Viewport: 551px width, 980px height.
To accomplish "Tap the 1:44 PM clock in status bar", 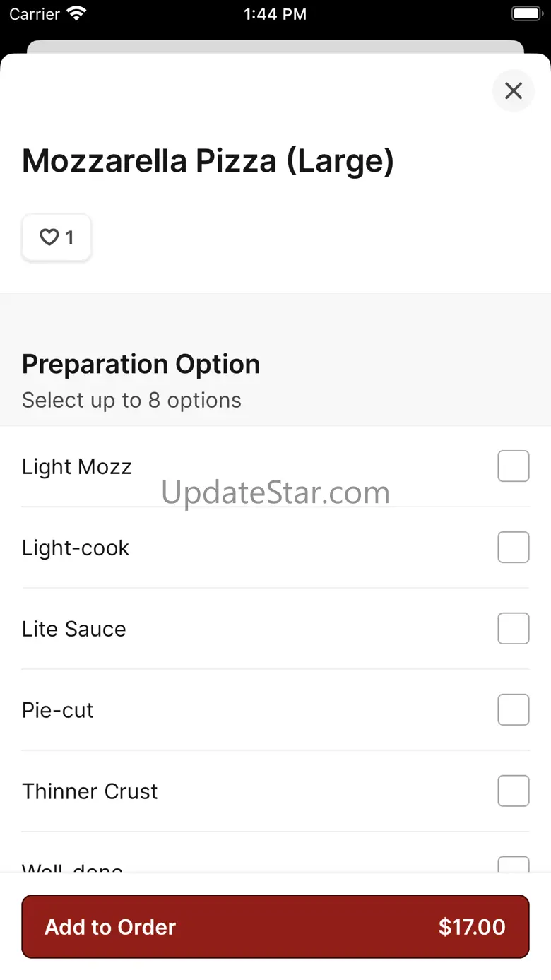I will [275, 14].
